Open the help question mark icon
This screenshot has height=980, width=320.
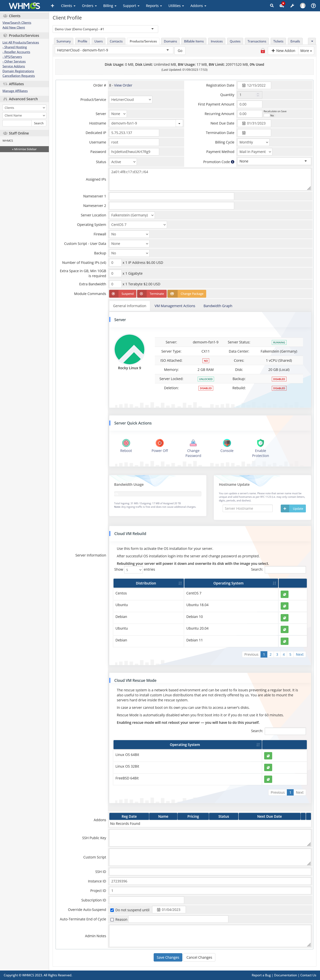[x=313, y=6]
